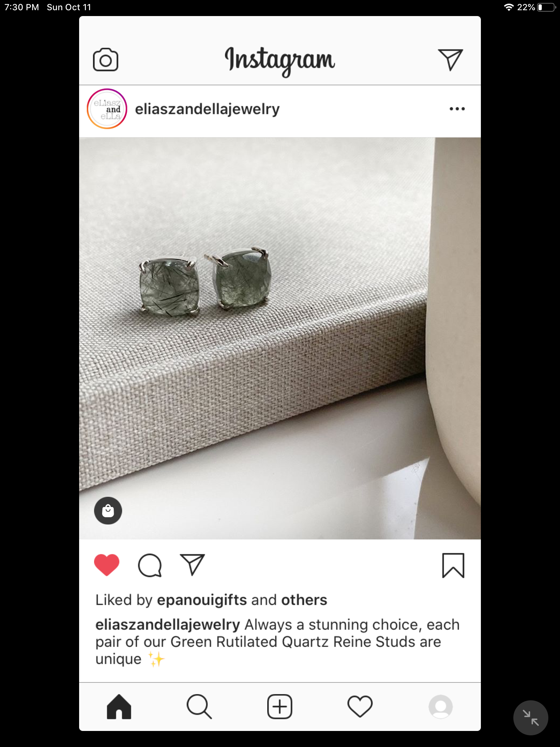
Task: Go to the Home tab
Action: 119,707
